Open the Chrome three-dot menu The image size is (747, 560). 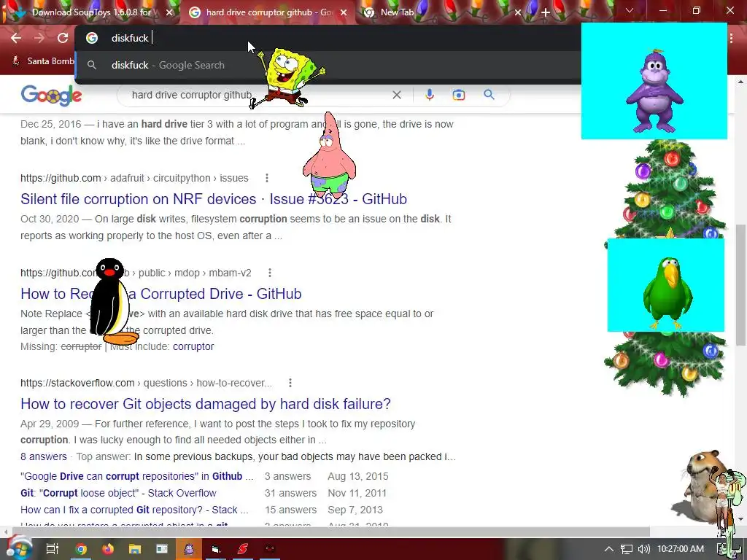point(731,38)
